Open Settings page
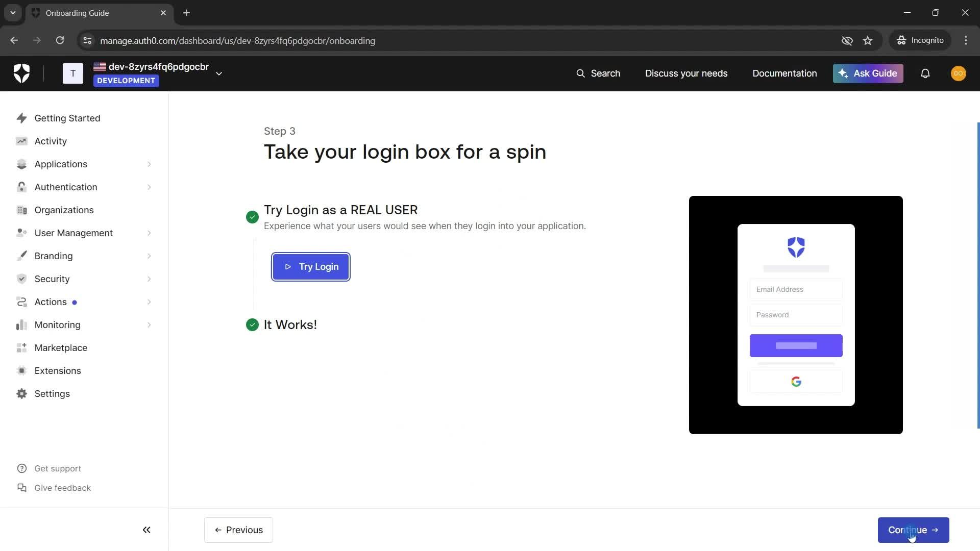Image resolution: width=980 pixels, height=551 pixels. 52,394
